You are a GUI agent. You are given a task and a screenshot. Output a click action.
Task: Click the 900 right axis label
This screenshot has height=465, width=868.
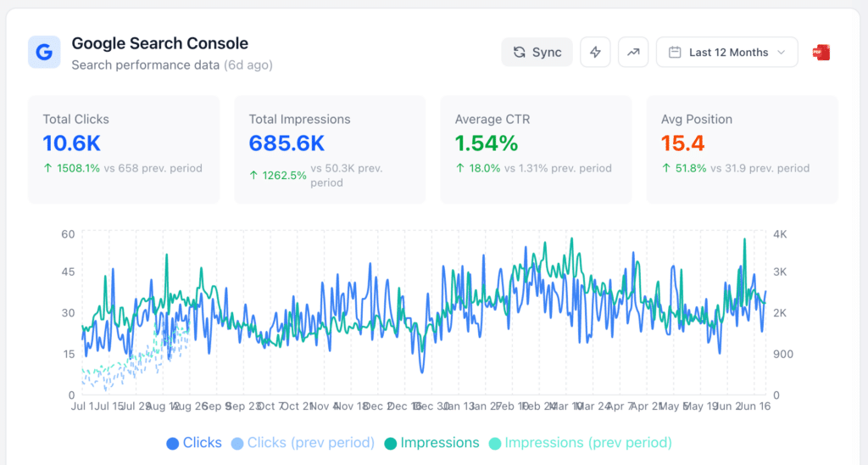(782, 354)
